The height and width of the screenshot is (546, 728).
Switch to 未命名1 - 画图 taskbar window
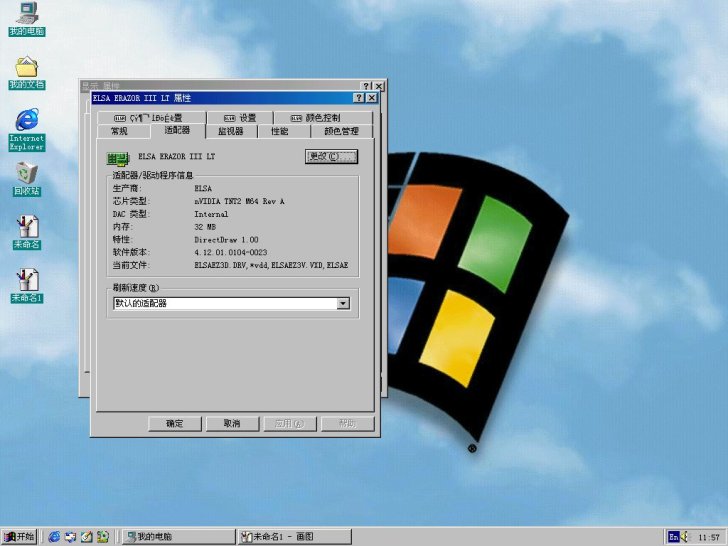coord(294,537)
